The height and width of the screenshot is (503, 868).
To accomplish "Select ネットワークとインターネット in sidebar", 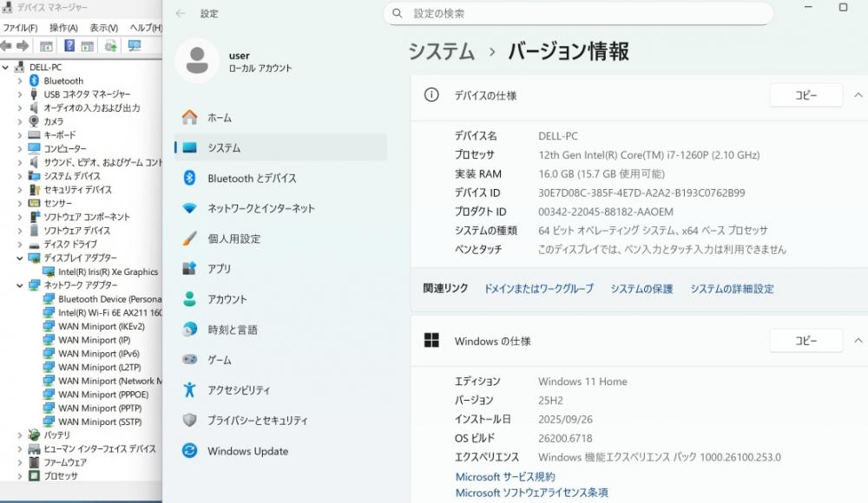I will [x=260, y=208].
